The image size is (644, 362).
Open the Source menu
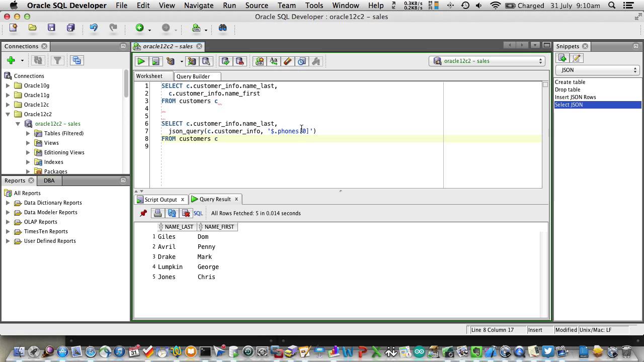(257, 6)
